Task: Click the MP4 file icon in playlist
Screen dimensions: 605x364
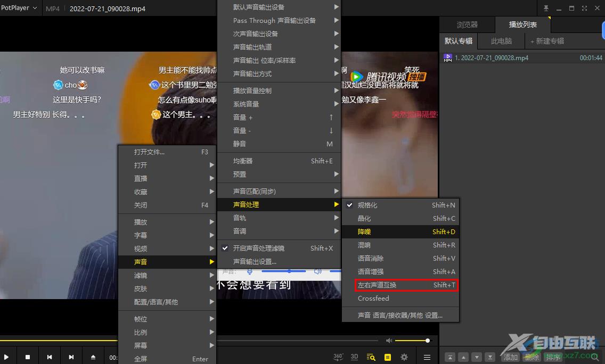Action: tap(447, 58)
